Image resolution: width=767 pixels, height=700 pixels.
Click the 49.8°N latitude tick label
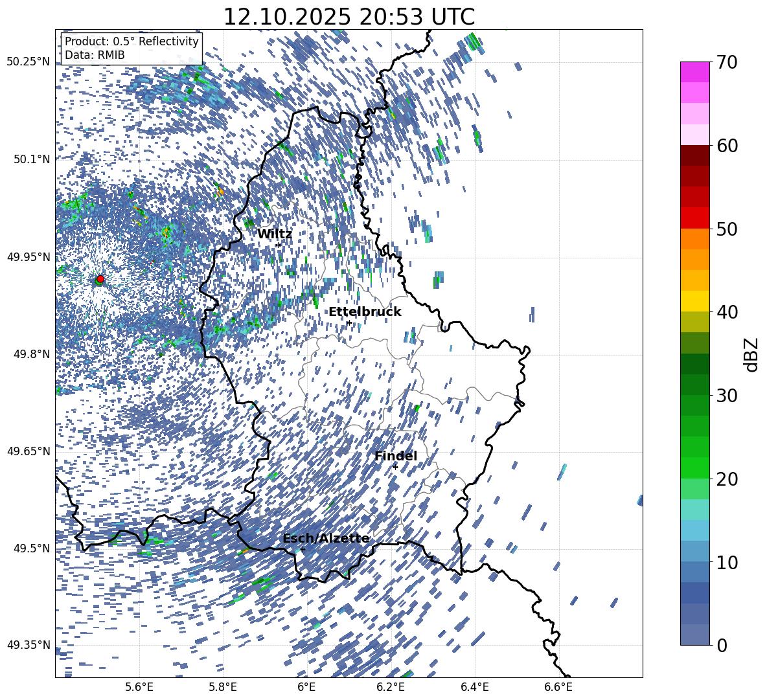32,354
